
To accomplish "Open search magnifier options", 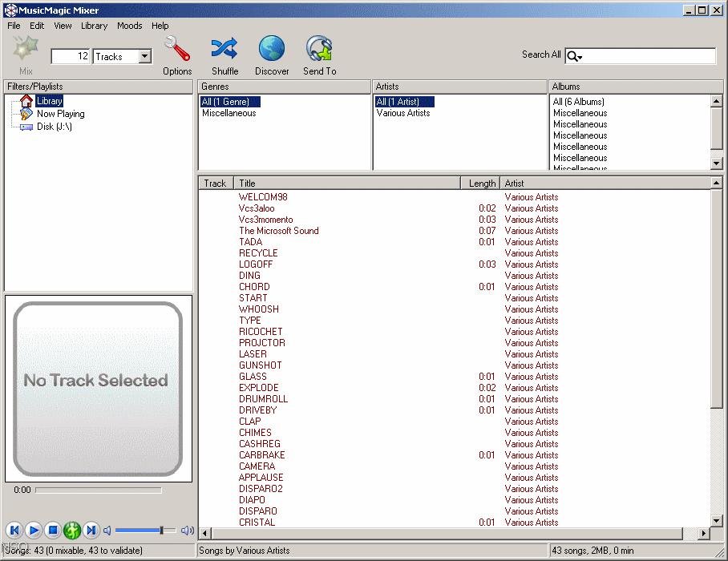I will coord(575,57).
